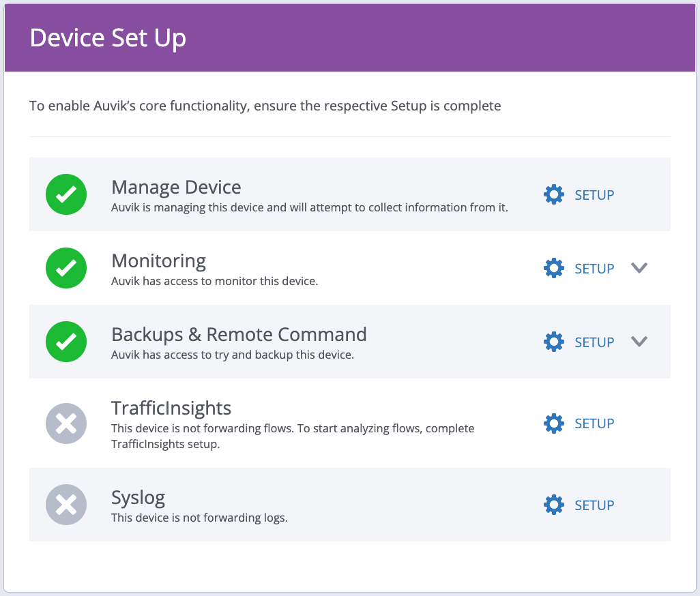This screenshot has height=596, width=700.
Task: Toggle the Backups & Remote Command status checkmark
Action: coord(66,342)
